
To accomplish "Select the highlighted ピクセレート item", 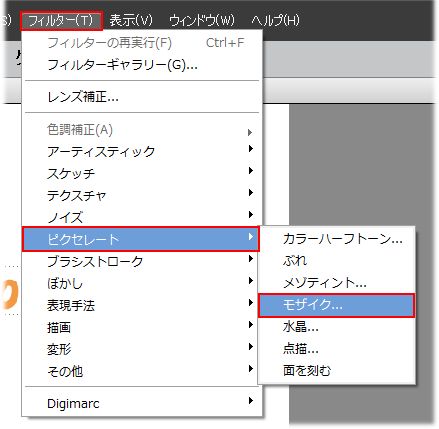I will pyautogui.click(x=140, y=239).
